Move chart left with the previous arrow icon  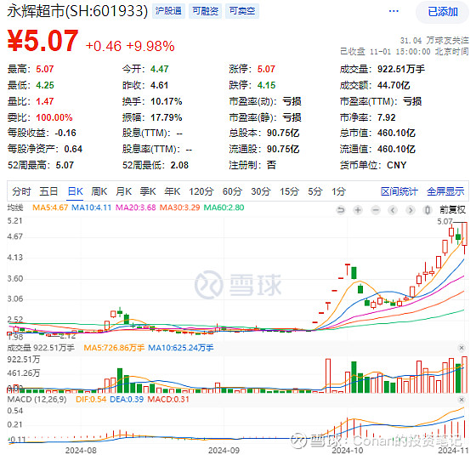pyautogui.click(x=393, y=210)
